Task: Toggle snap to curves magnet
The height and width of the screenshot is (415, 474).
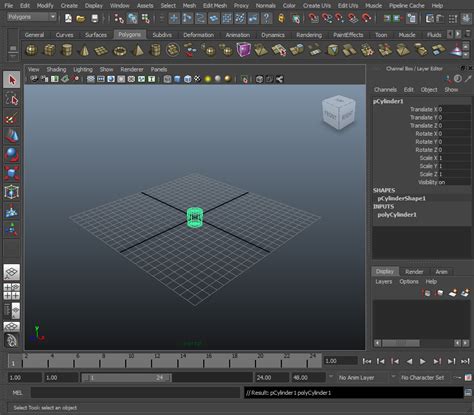Action: coord(327,18)
